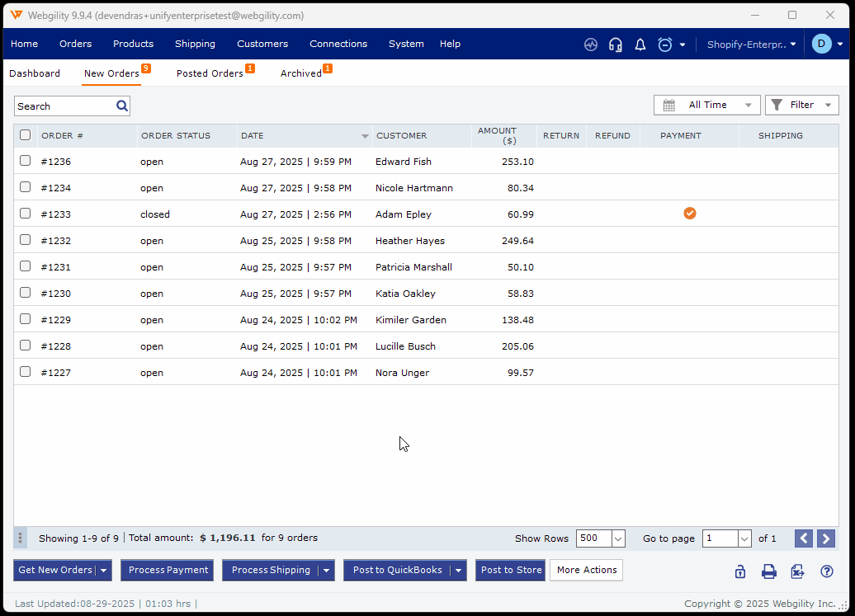Screen dimensions: 855x616
Task: Switch to the Posted Orders tab
Action: point(210,73)
